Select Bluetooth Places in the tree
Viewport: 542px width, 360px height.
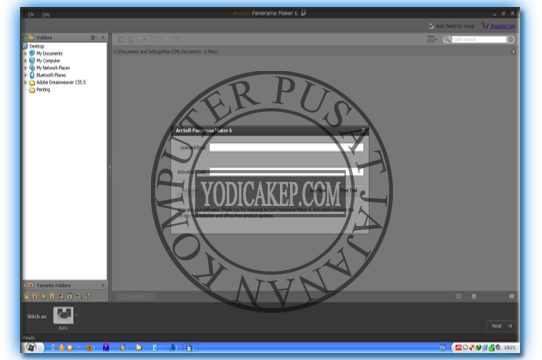[51, 75]
